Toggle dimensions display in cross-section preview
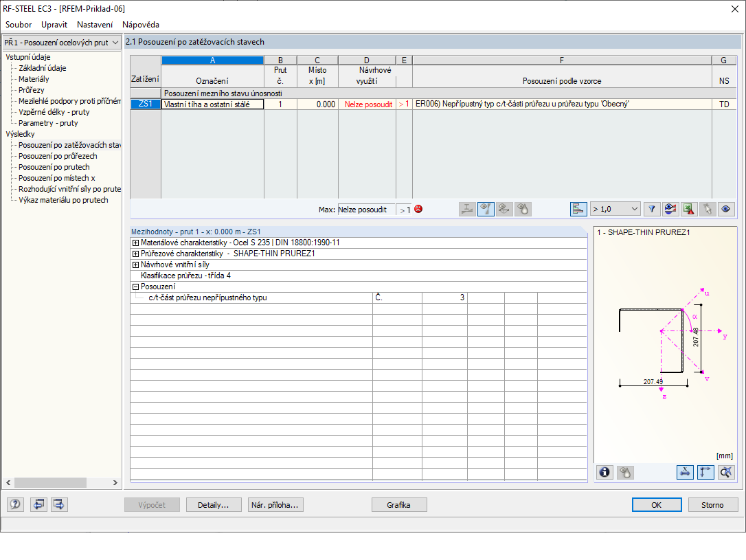Image resolution: width=746 pixels, height=560 pixels. coord(685,472)
